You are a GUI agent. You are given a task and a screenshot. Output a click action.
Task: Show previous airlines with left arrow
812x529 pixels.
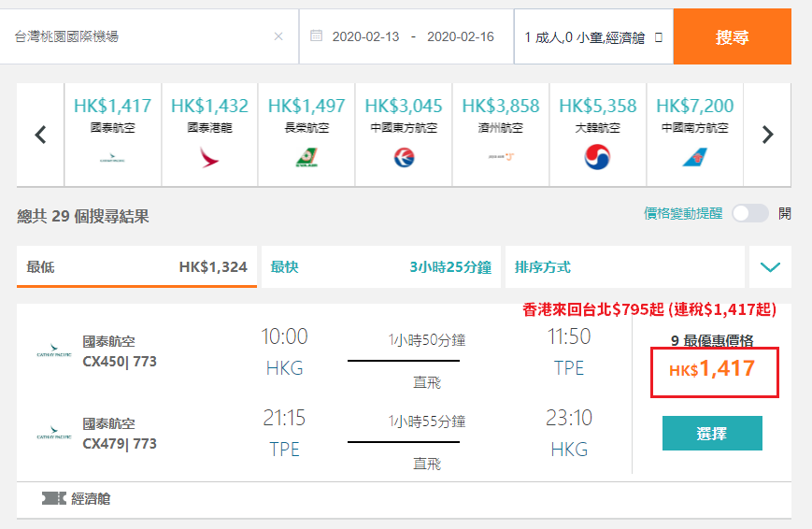coord(40,135)
